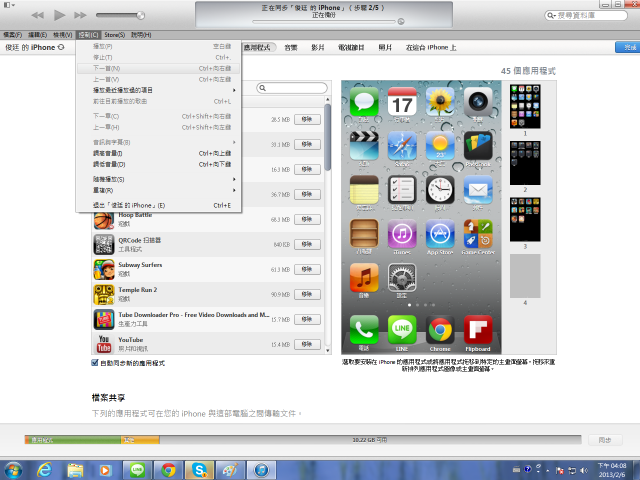This screenshot has width=640, height=480.
Task: Click the Flipboard icon in iPhone dock
Action: tap(478, 329)
